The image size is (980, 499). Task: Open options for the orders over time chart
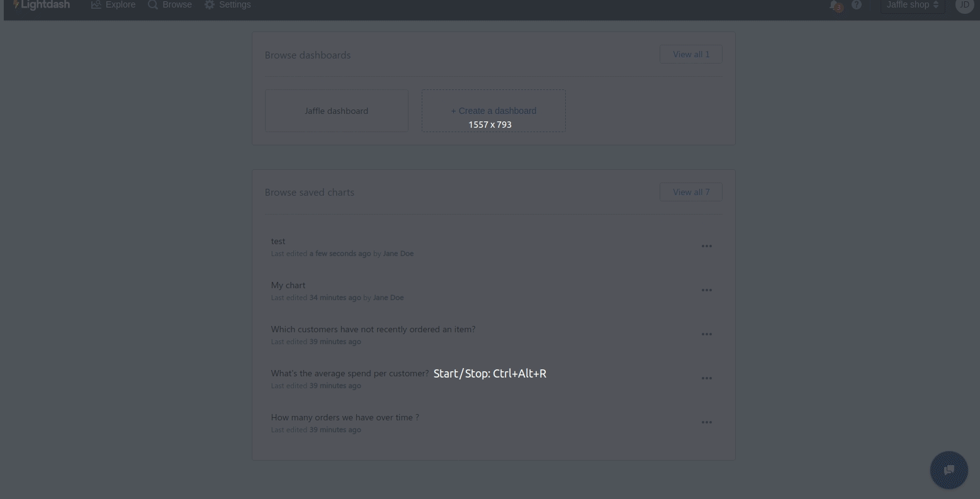[x=706, y=422]
